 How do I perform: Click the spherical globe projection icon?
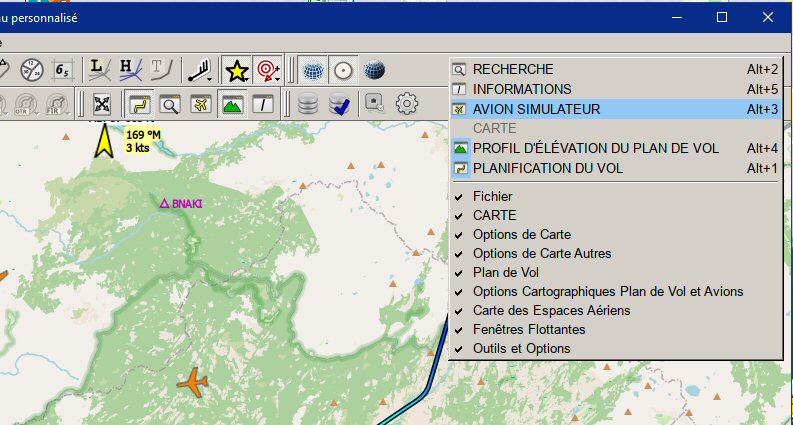click(x=374, y=70)
